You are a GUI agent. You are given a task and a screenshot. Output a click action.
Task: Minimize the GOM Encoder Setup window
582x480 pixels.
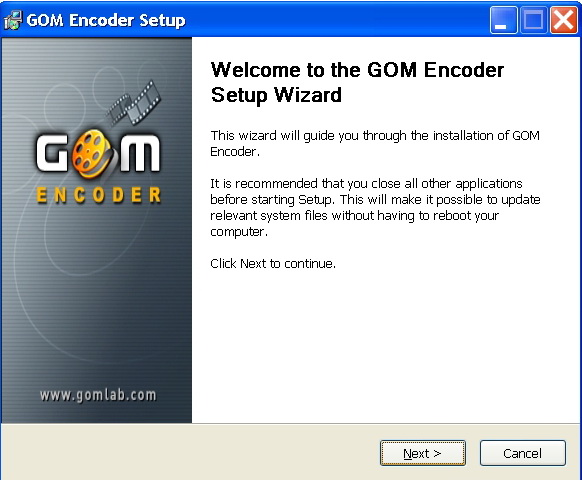pos(503,20)
